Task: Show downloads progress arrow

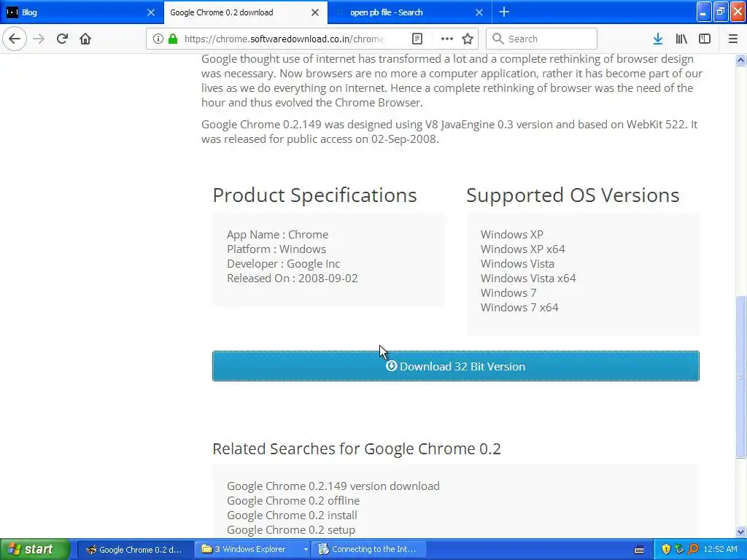Action: 658,39
